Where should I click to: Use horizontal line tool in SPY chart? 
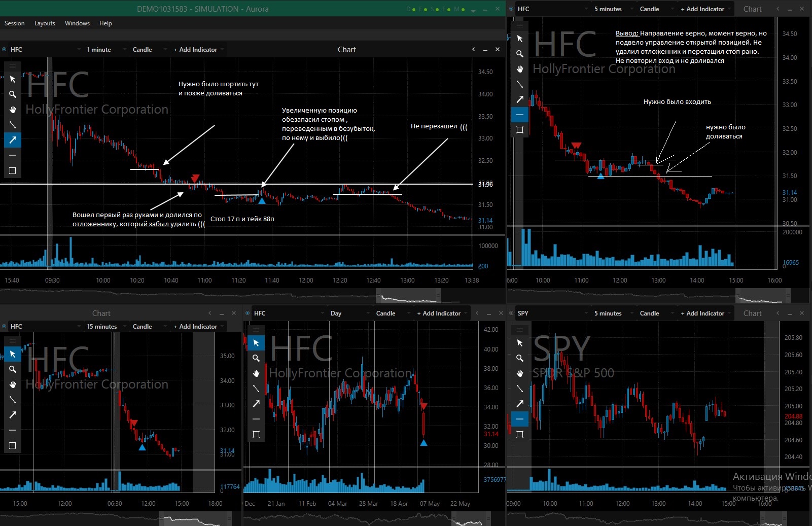pyautogui.click(x=520, y=419)
